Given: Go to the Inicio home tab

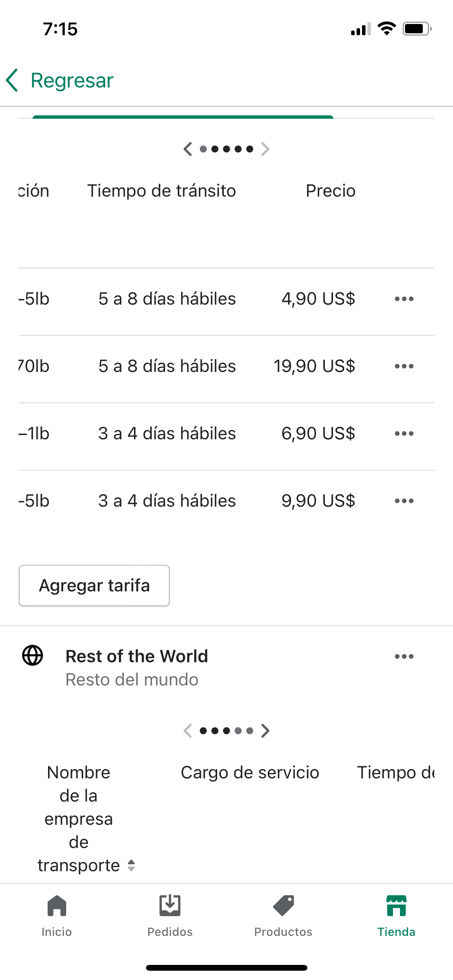Looking at the screenshot, I should pos(57,916).
